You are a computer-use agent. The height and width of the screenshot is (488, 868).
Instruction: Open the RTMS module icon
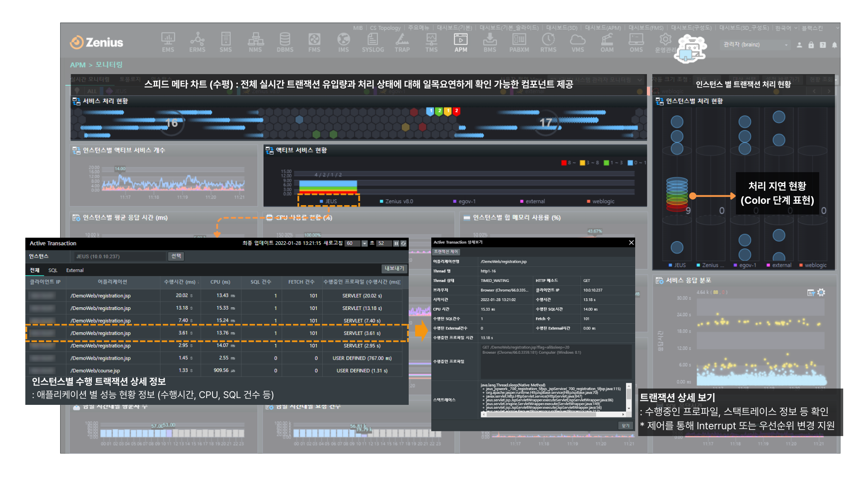[x=548, y=42]
